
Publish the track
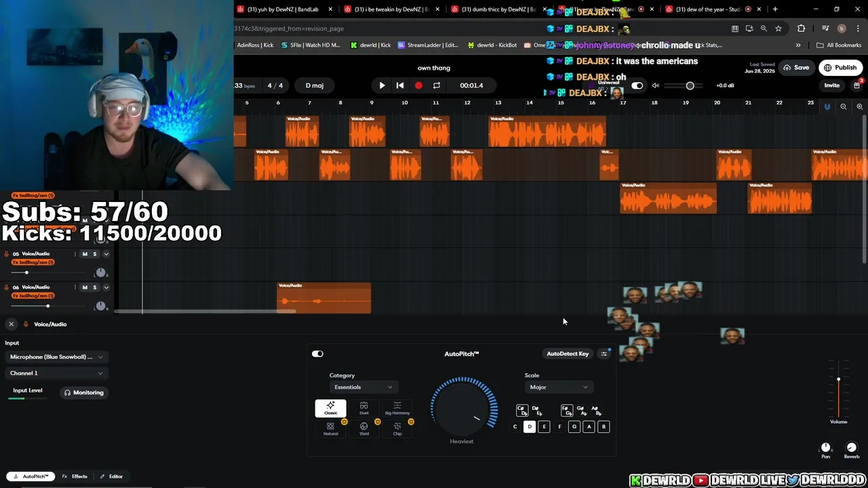pyautogui.click(x=840, y=68)
